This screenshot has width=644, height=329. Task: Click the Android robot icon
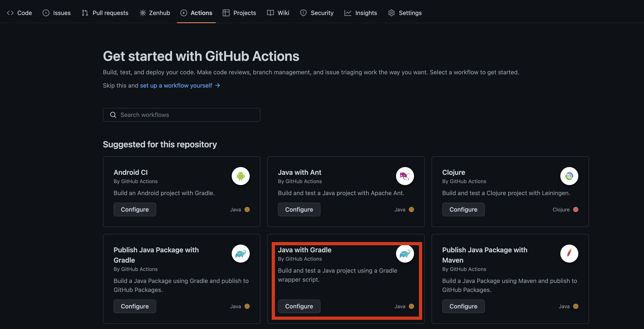pos(240,176)
